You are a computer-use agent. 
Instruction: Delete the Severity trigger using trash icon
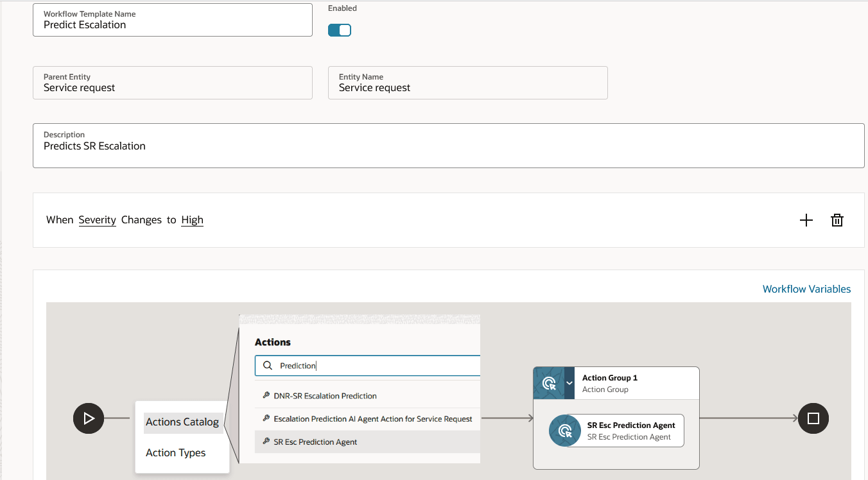coord(837,220)
